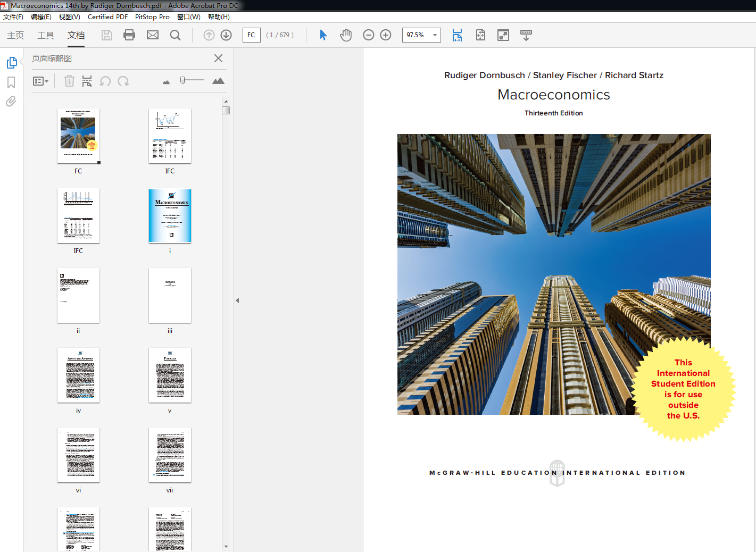Open the 文件(F) menu
The height and width of the screenshot is (552, 756).
(x=13, y=17)
